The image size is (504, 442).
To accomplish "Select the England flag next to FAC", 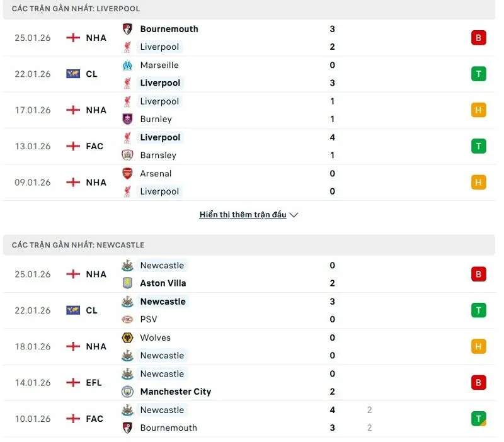I will click(73, 146).
